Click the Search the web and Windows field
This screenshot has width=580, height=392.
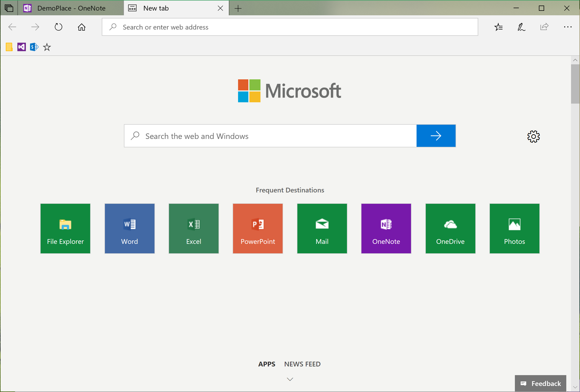coord(264,136)
